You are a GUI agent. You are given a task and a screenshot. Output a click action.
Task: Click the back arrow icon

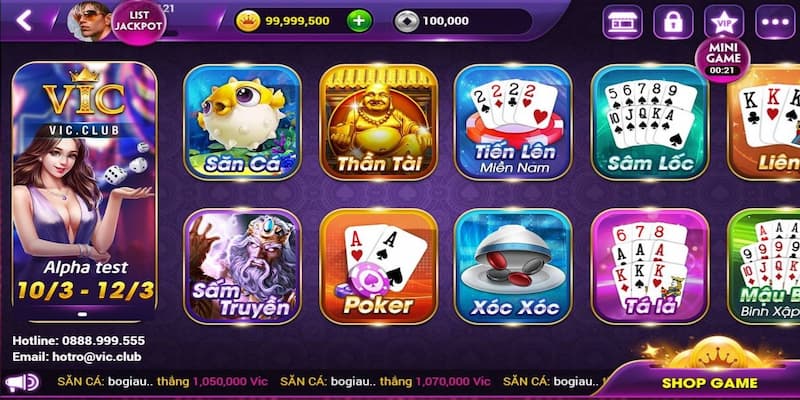(23, 20)
